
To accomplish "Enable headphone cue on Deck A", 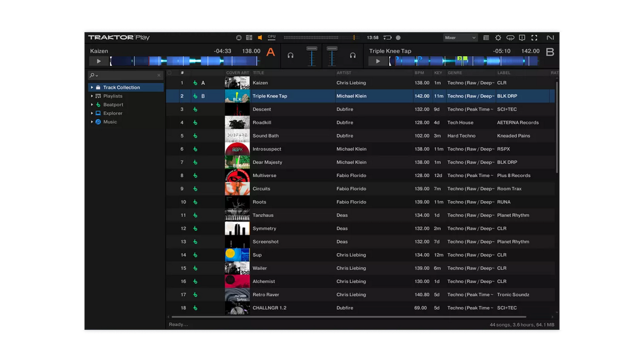I will coord(291,55).
